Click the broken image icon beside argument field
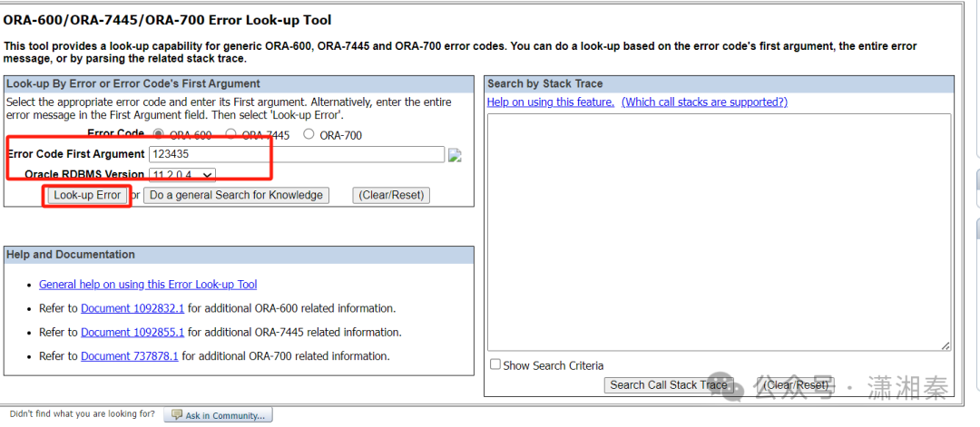 coord(455,155)
